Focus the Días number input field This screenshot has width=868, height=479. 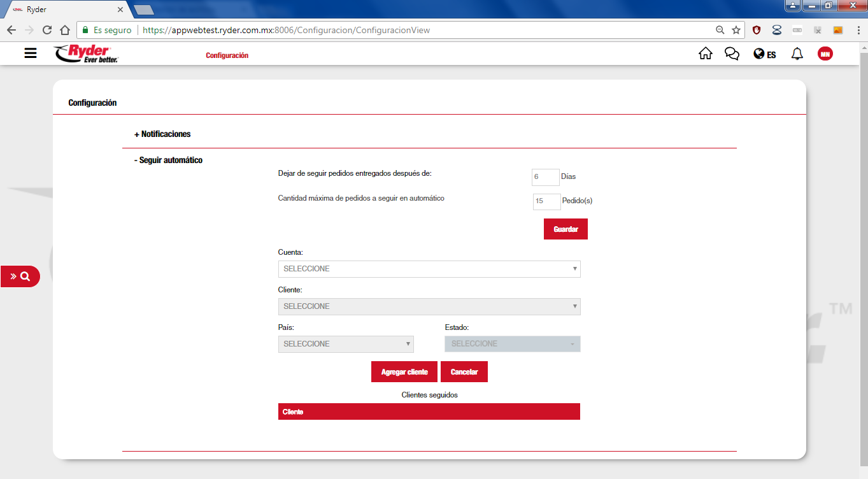point(545,177)
